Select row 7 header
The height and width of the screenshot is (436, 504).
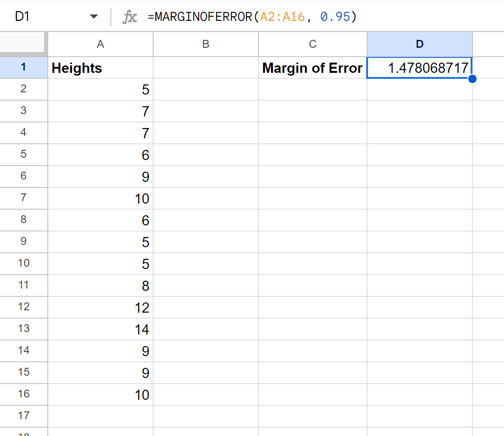click(x=24, y=198)
